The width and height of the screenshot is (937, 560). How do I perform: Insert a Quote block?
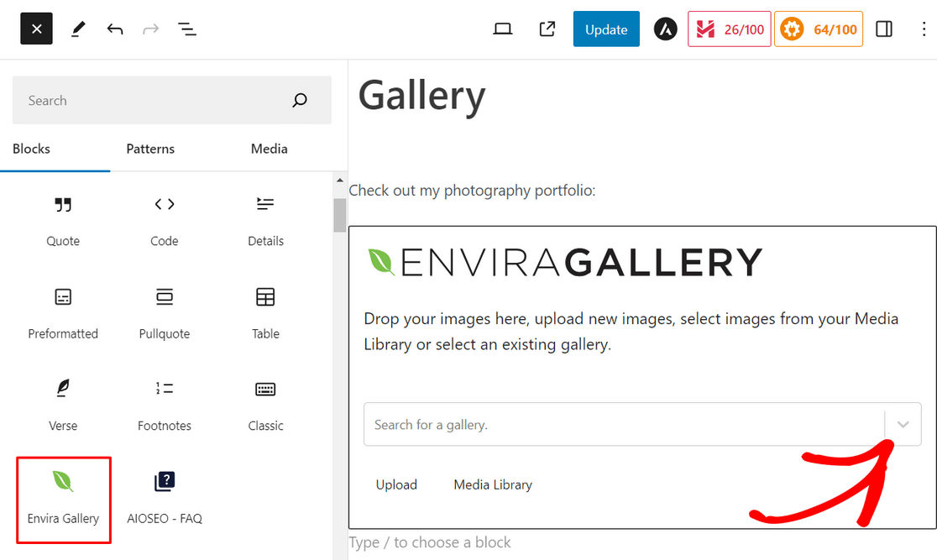tap(63, 220)
